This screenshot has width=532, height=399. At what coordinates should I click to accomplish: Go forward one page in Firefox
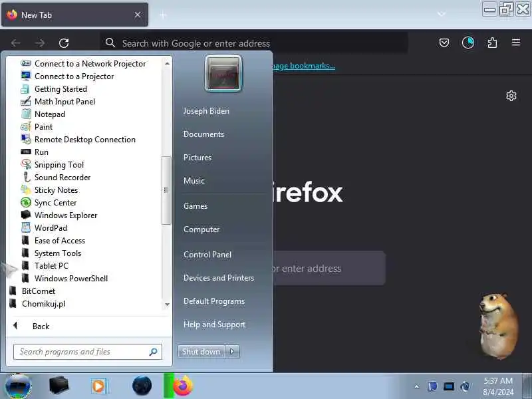click(x=40, y=43)
